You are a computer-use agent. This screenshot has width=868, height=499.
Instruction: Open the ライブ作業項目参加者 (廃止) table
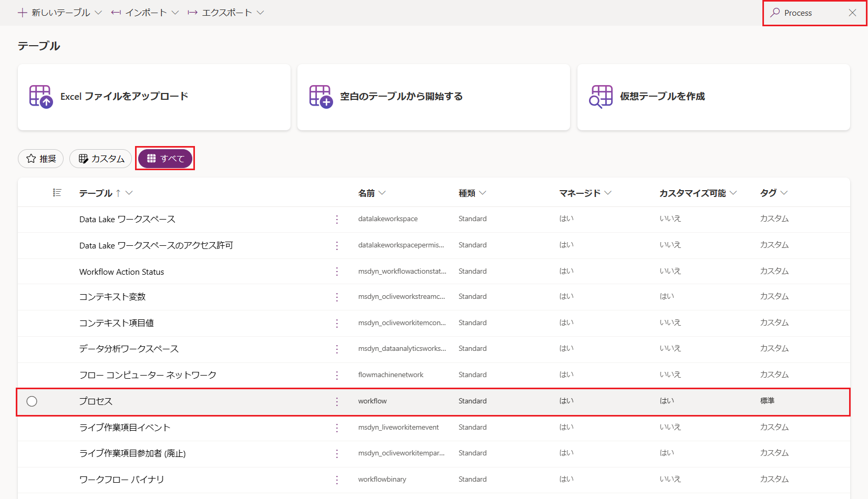132,453
